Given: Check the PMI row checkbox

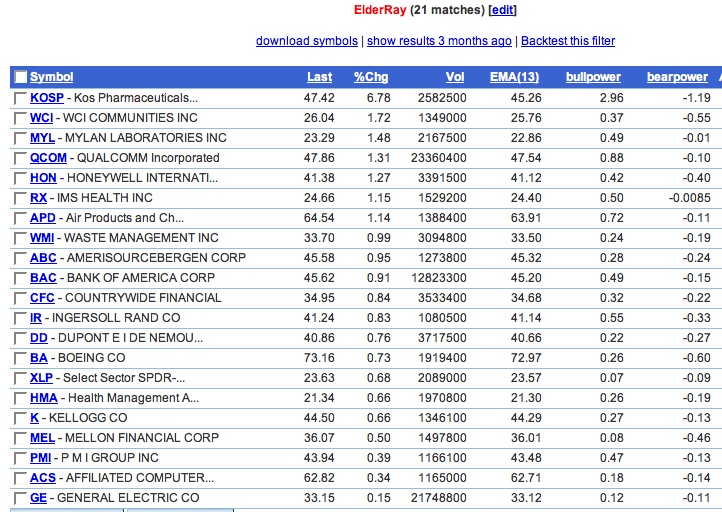Looking at the screenshot, I should tap(20, 458).
